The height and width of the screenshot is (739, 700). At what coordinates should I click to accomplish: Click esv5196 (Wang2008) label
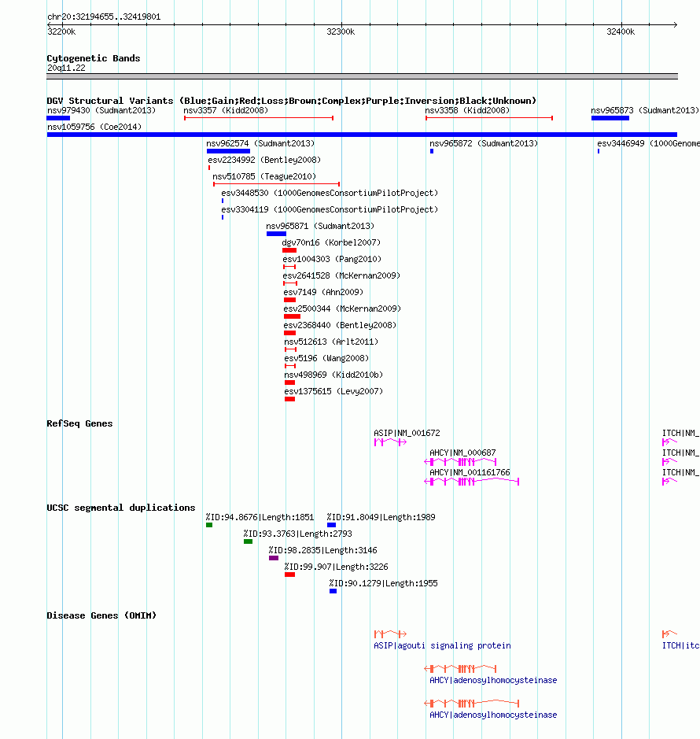click(x=326, y=358)
